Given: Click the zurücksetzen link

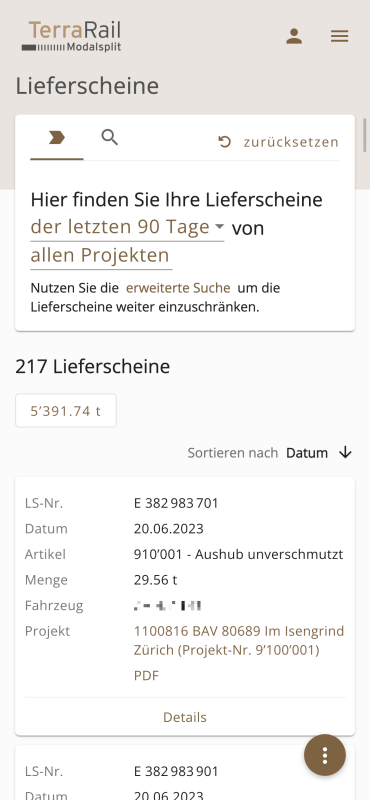Looking at the screenshot, I should coord(291,142).
